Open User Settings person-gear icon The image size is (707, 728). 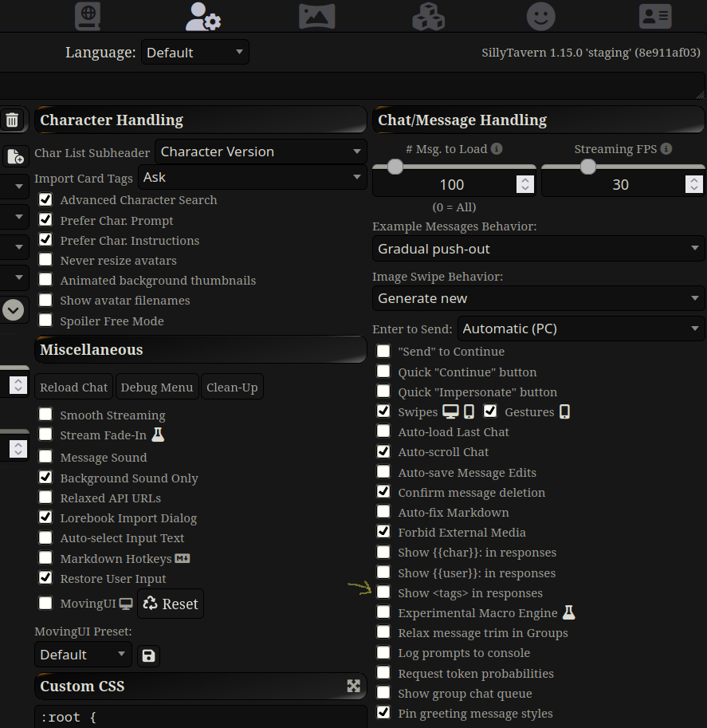point(203,16)
